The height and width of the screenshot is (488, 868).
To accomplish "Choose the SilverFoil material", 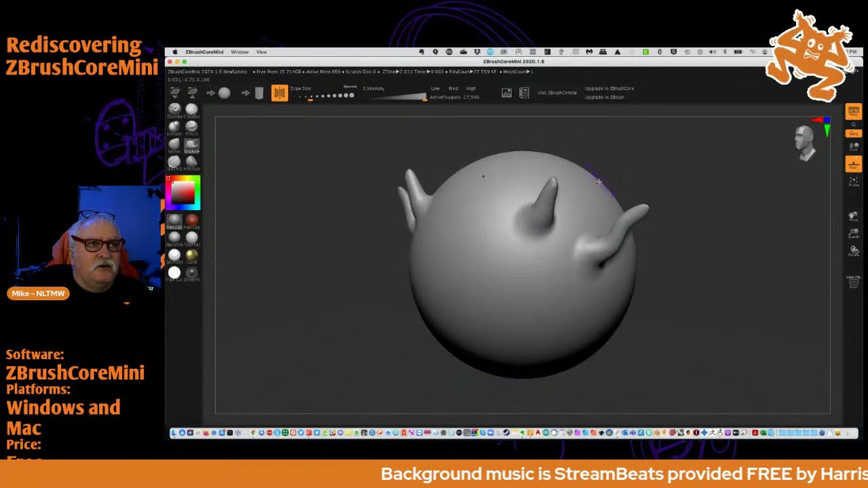I will (191, 273).
